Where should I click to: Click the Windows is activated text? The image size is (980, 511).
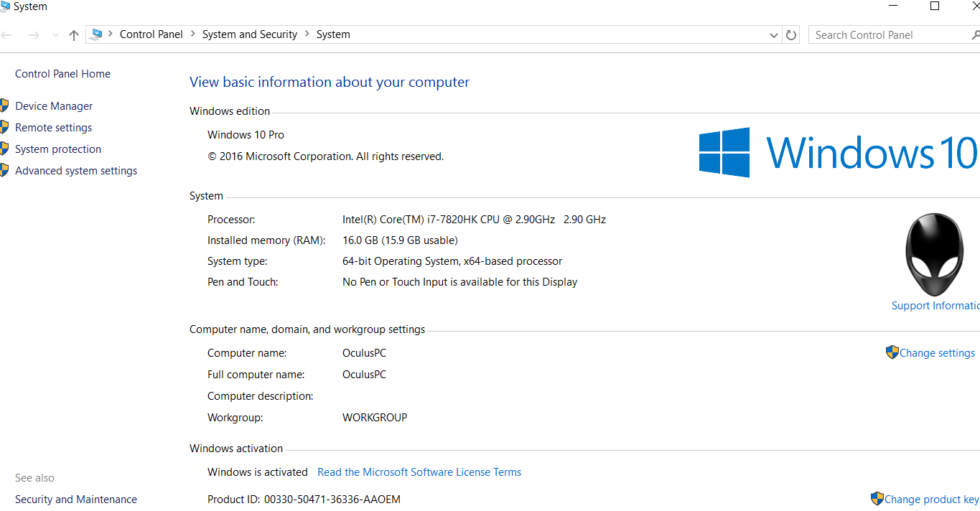tap(257, 472)
